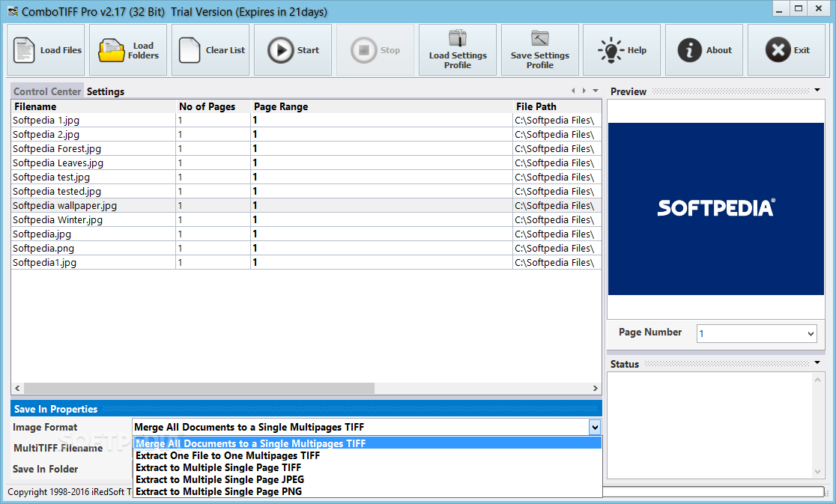The image size is (836, 504).
Task: Maximize the ComboTIFF Pro window
Action: point(799,8)
